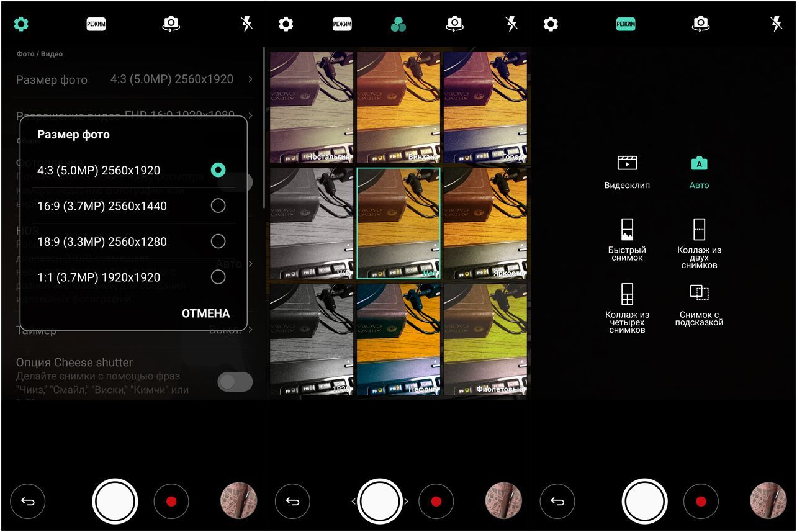Screen dimensions: 797x532
Task: Apply the Ностальгия filter preview
Action: click(x=312, y=107)
